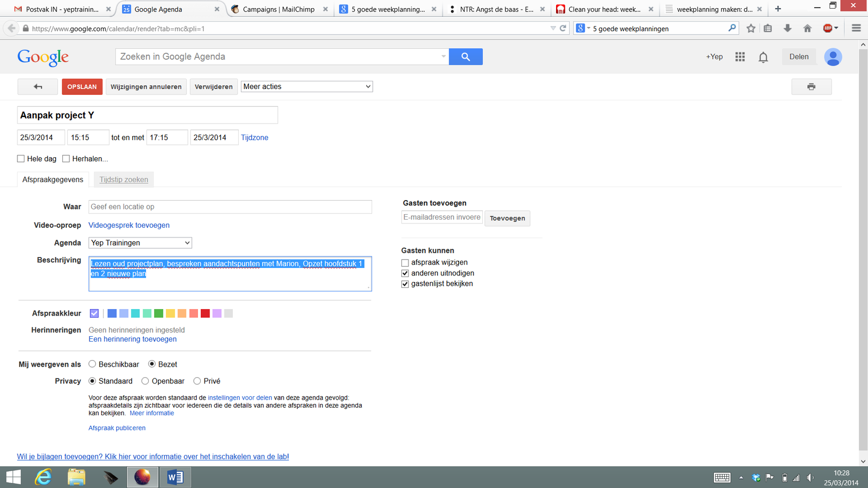Pick the red appointment color swatch
The width and height of the screenshot is (868, 488).
click(x=205, y=313)
